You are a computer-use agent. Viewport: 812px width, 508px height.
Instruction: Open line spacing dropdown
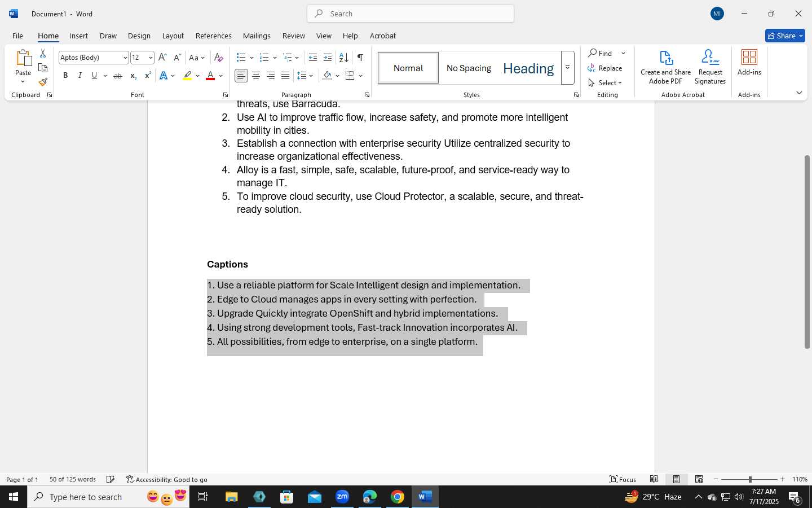click(305, 76)
